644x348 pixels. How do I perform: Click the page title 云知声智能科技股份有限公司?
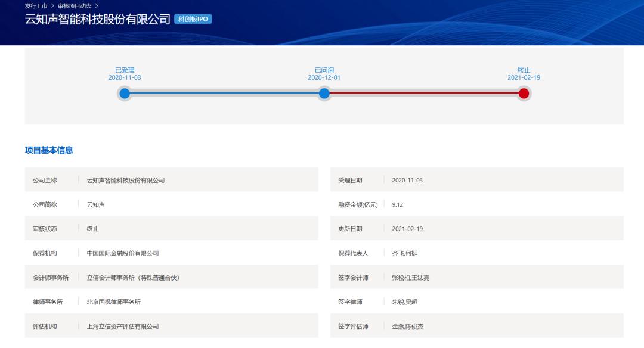point(98,19)
